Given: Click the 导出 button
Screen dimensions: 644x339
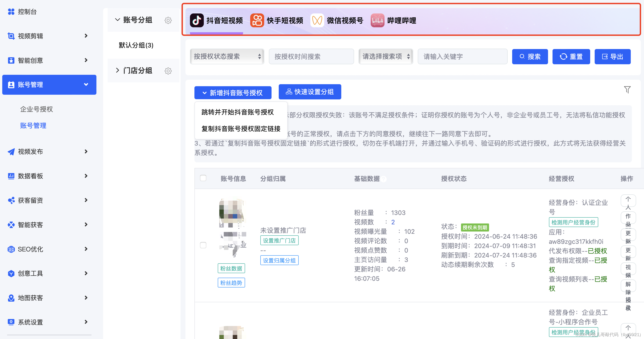Looking at the screenshot, I should [x=613, y=57].
